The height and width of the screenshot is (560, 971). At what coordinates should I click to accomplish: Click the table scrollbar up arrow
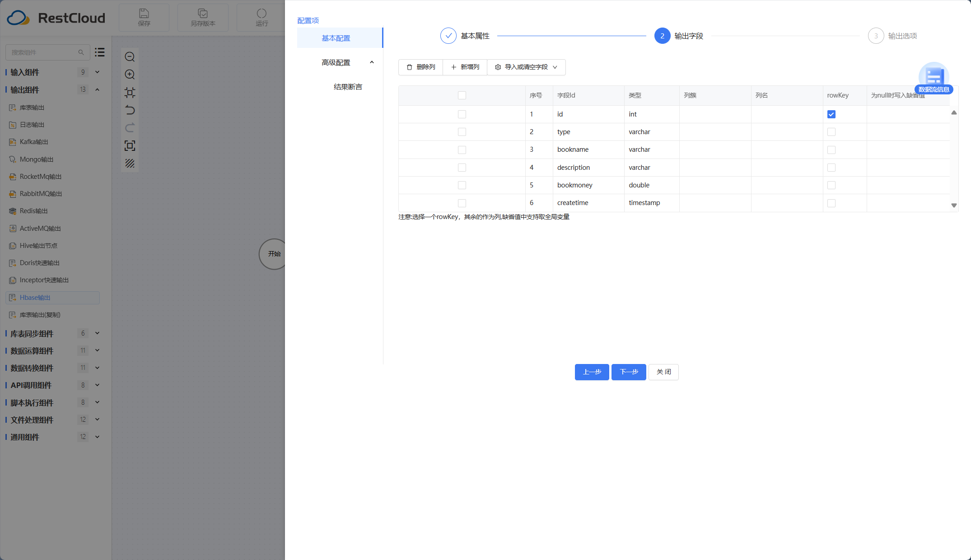tap(954, 112)
